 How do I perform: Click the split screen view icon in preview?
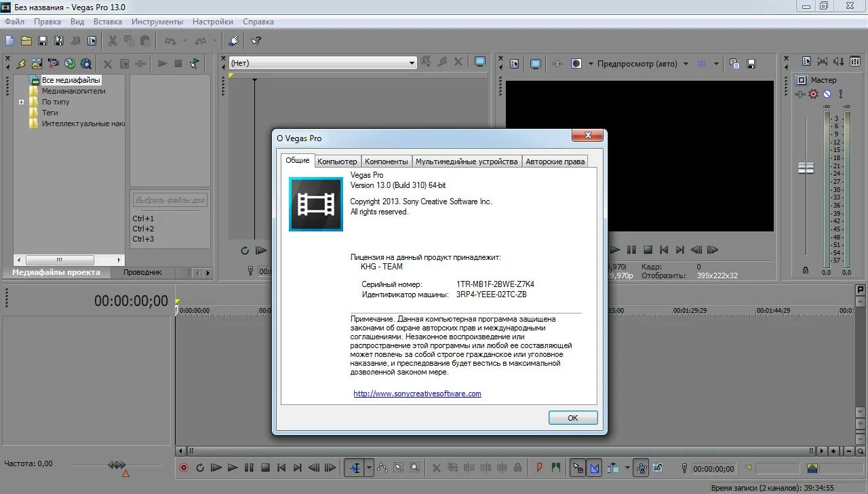pyautogui.click(x=576, y=64)
